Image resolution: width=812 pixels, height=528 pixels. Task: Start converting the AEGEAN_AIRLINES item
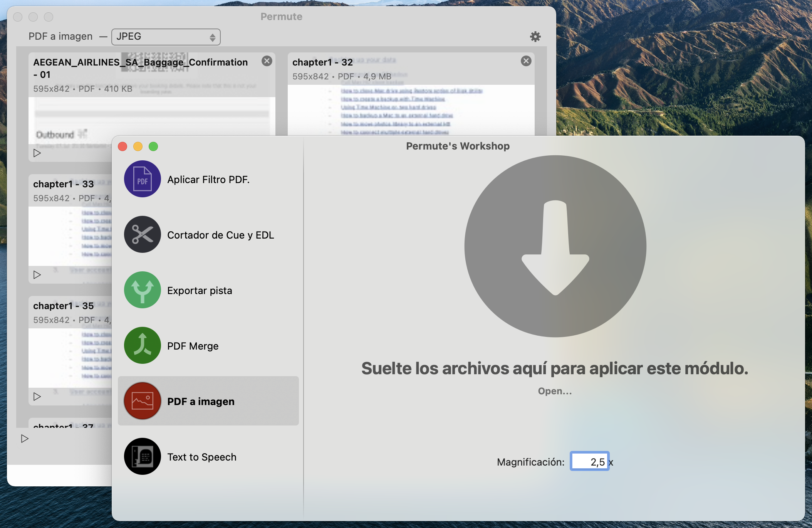pyautogui.click(x=37, y=153)
